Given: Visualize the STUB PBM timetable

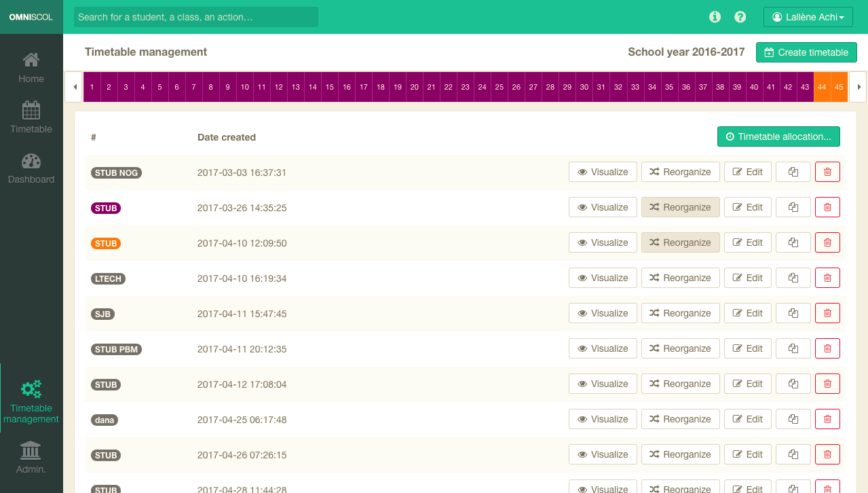Looking at the screenshot, I should [x=603, y=348].
